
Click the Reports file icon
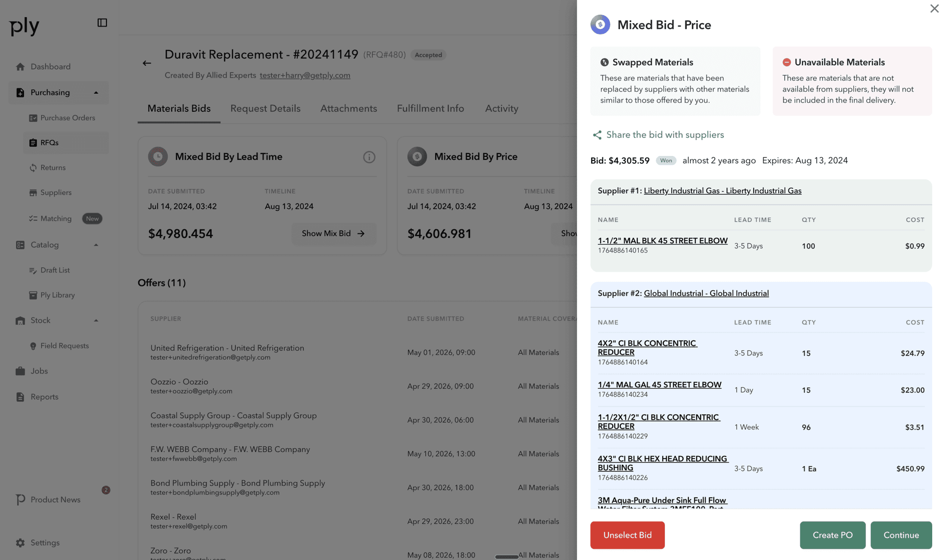(20, 397)
